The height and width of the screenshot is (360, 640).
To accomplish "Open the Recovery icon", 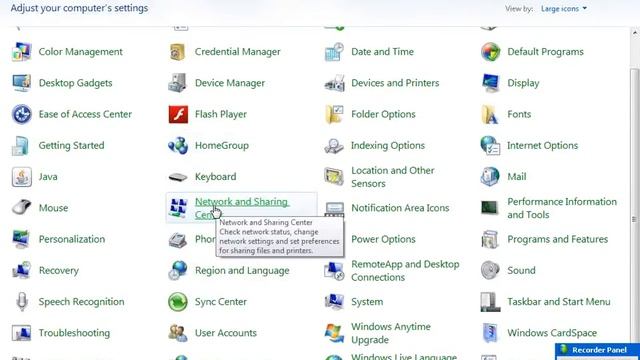I will pyautogui.click(x=22, y=270).
